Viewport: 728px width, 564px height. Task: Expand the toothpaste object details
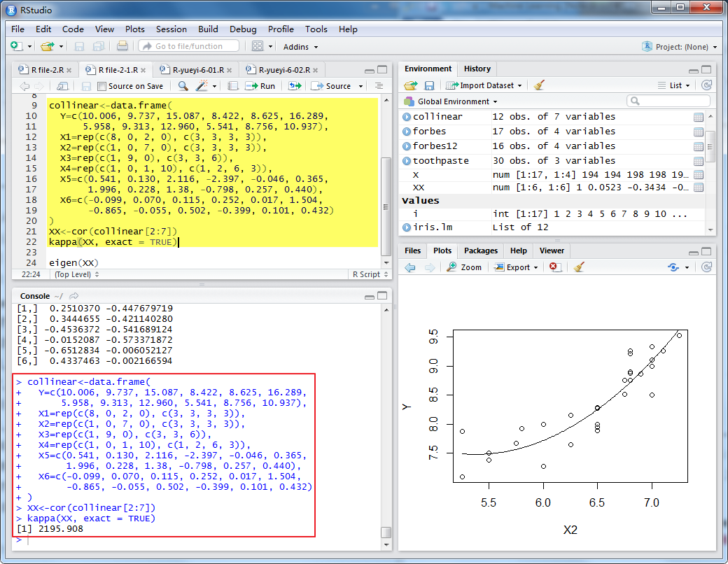coord(407,161)
